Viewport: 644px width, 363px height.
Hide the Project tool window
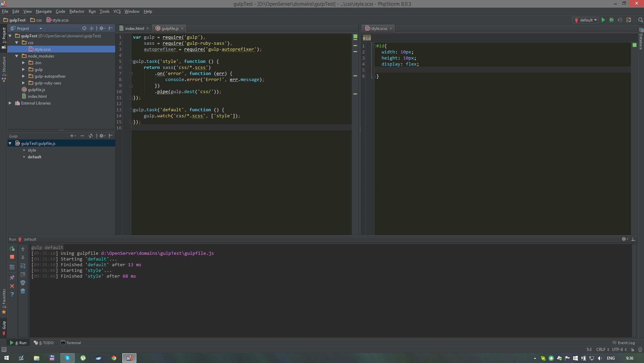(x=111, y=29)
